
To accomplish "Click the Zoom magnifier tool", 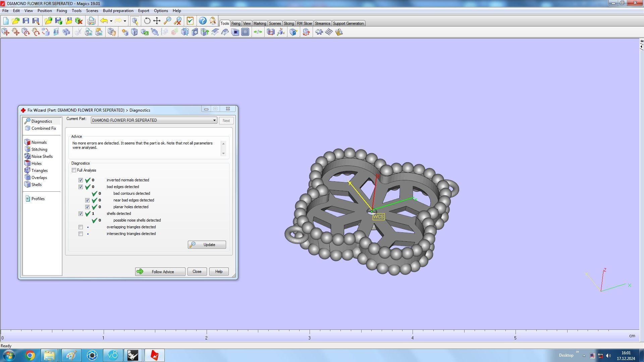I will (x=167, y=21).
